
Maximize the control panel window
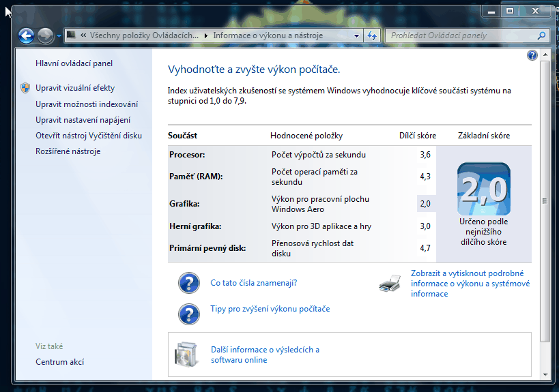coord(510,12)
